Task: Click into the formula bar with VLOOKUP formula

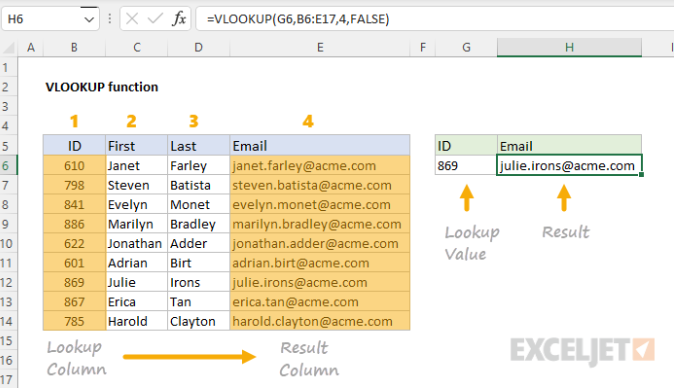Action: [x=434, y=19]
